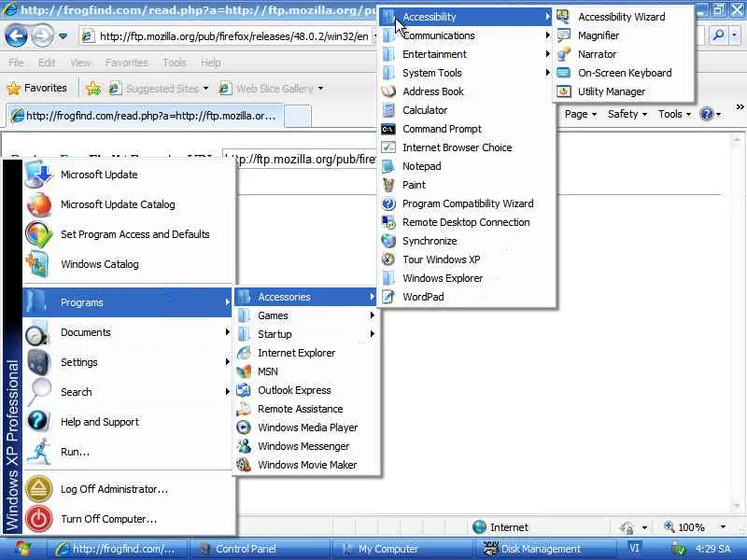Launch WordPad
The height and width of the screenshot is (560, 747).
coord(467,297)
